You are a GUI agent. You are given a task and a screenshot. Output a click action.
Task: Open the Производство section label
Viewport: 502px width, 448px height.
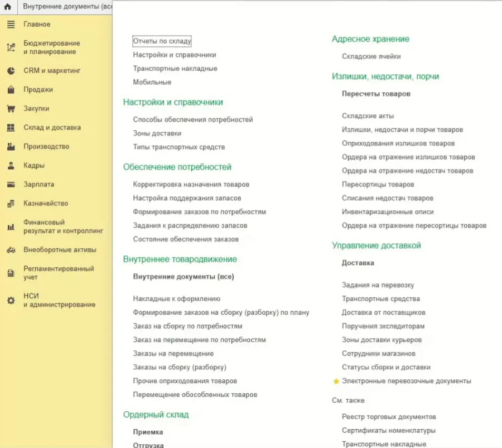click(46, 146)
